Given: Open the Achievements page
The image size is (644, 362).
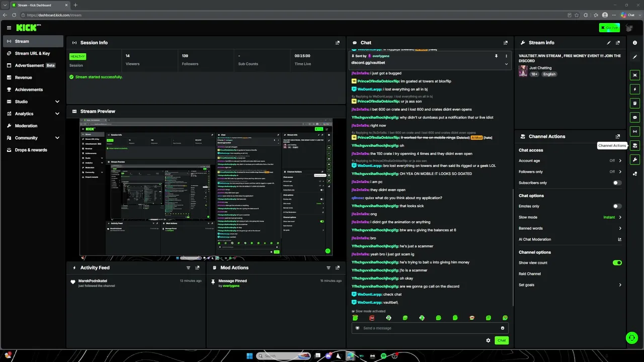Looking at the screenshot, I should pos(32,89).
